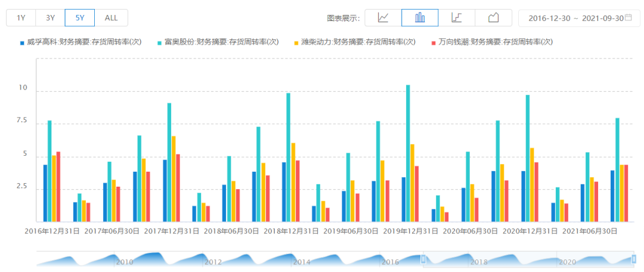Viewport: 644px width, 272px height.
Task: Select the 1Y time range tab
Action: (21, 18)
